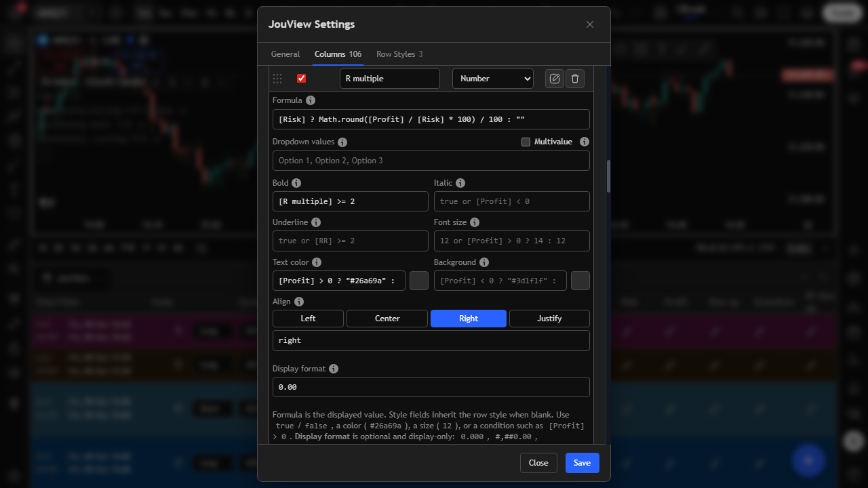Click the Bold condition input field

point(351,201)
